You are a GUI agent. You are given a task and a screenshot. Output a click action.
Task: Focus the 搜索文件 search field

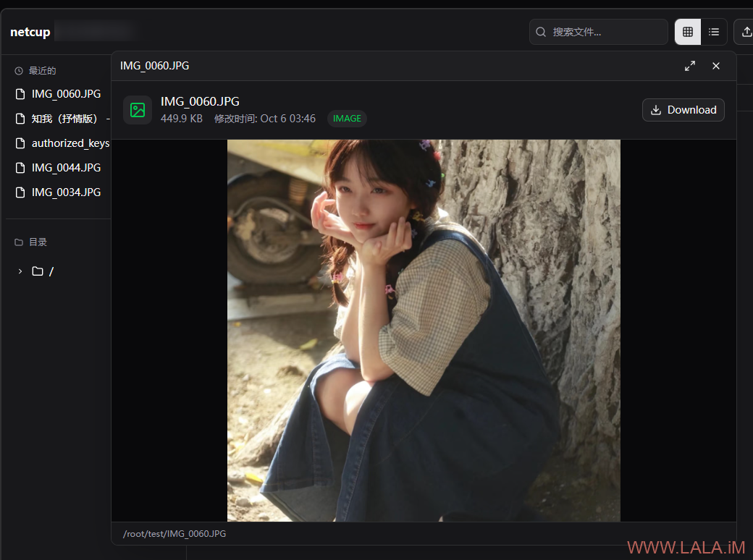click(605, 32)
